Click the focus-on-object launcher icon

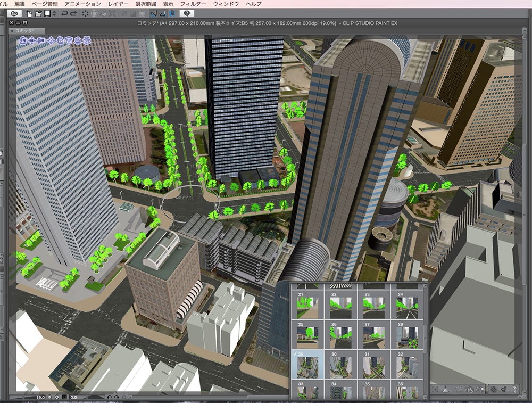[435, 389]
